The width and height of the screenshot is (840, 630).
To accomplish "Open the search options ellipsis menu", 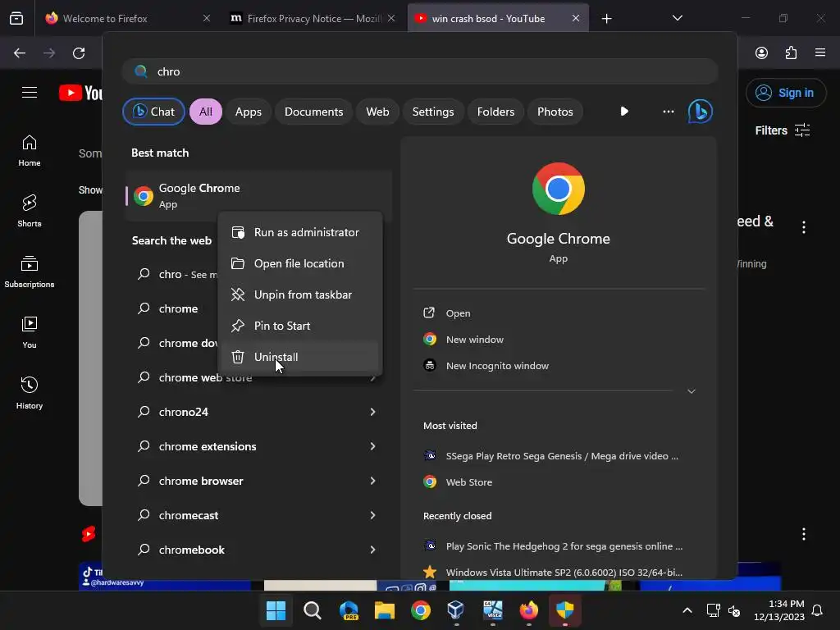I will (x=668, y=112).
